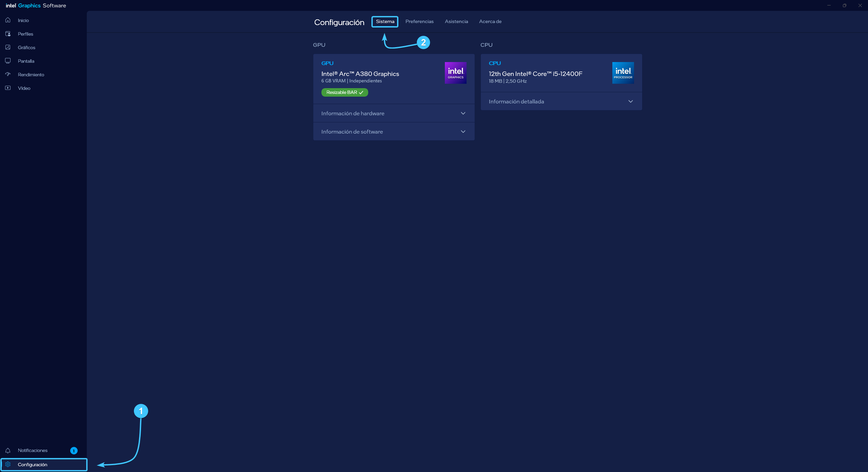Expand Información detallada for the CPU
The image size is (868, 472).
[x=561, y=101]
